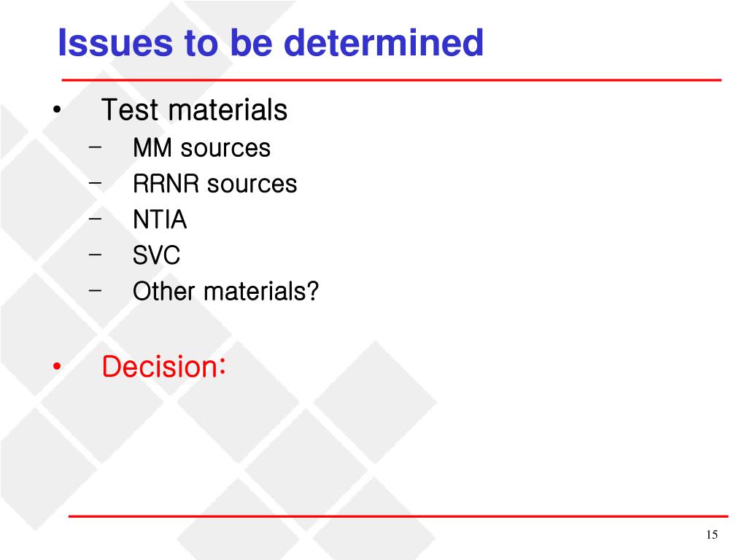The image size is (747, 560).
Task: Click the red horizontal line under the title
Action: (392, 80)
